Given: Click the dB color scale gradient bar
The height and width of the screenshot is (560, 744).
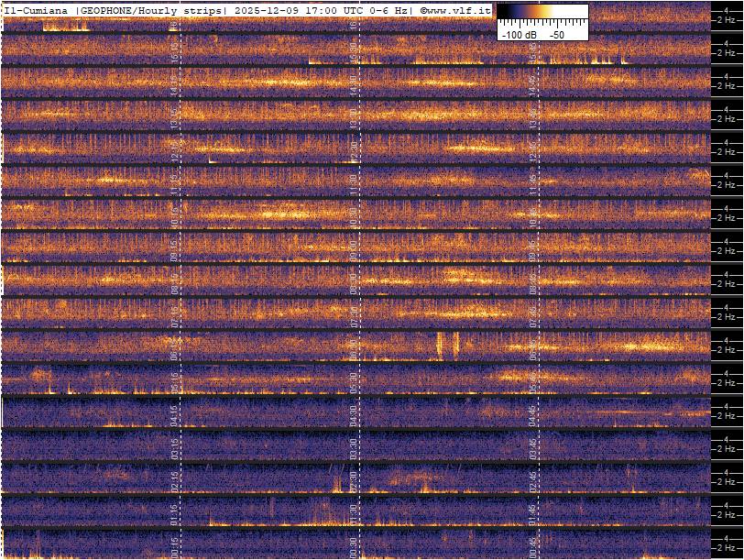Looking at the screenshot, I should [542, 12].
